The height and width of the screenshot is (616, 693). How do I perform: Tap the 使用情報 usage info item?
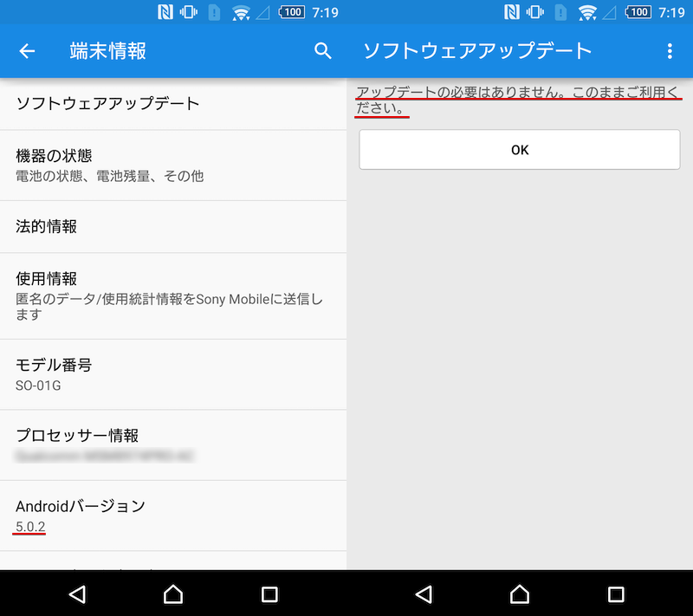(x=173, y=295)
